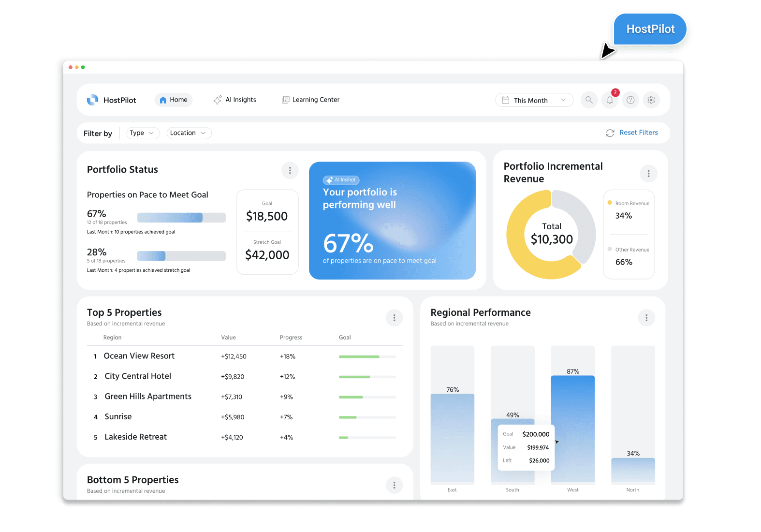Open Portfolio Incremental Revenue three-dot menu
Image resolution: width=761 pixels, height=532 pixels.
pyautogui.click(x=648, y=173)
